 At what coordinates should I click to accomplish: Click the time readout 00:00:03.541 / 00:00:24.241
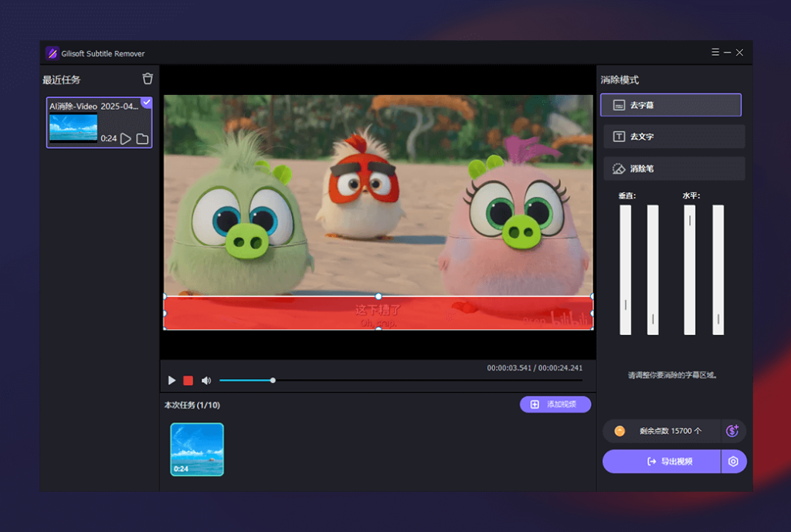click(535, 368)
